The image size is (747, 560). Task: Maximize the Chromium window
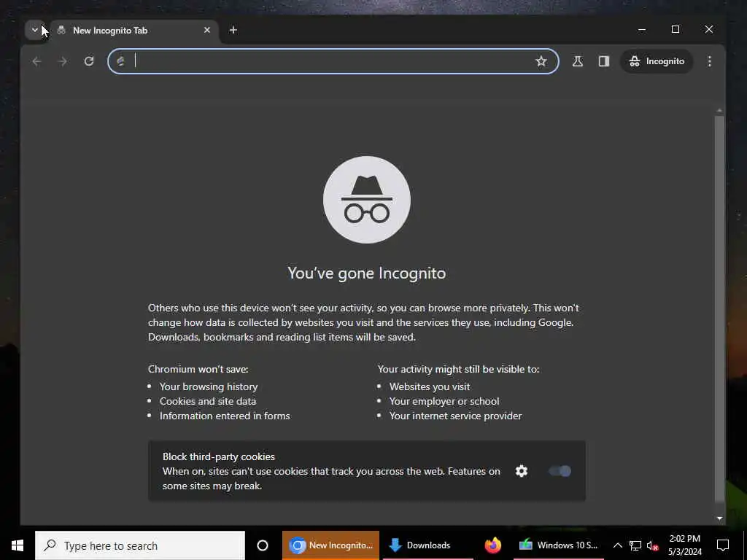pyautogui.click(x=675, y=29)
